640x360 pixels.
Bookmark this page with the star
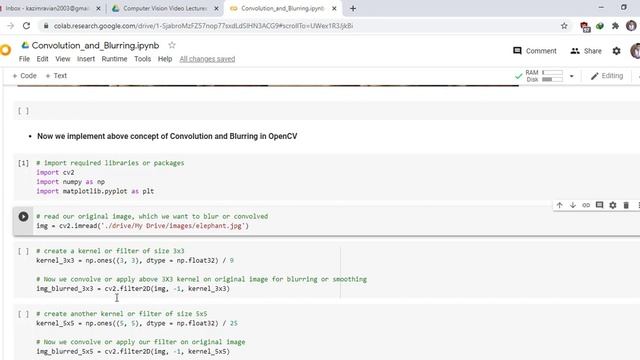564,26
